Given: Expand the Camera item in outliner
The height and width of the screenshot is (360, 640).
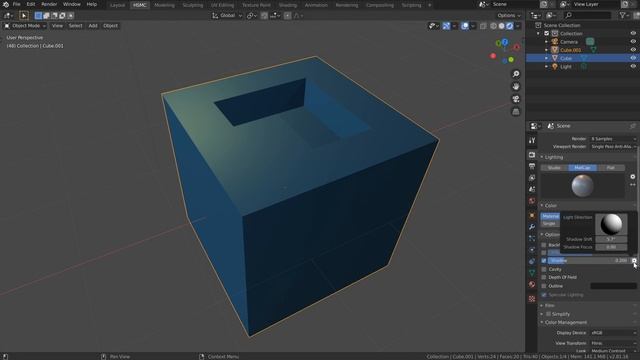Looking at the screenshot, I should [547, 42].
